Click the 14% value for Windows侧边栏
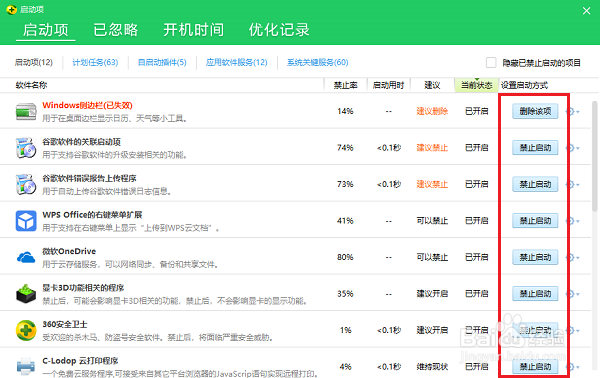Viewport: 600px width, 378px height. [345, 111]
